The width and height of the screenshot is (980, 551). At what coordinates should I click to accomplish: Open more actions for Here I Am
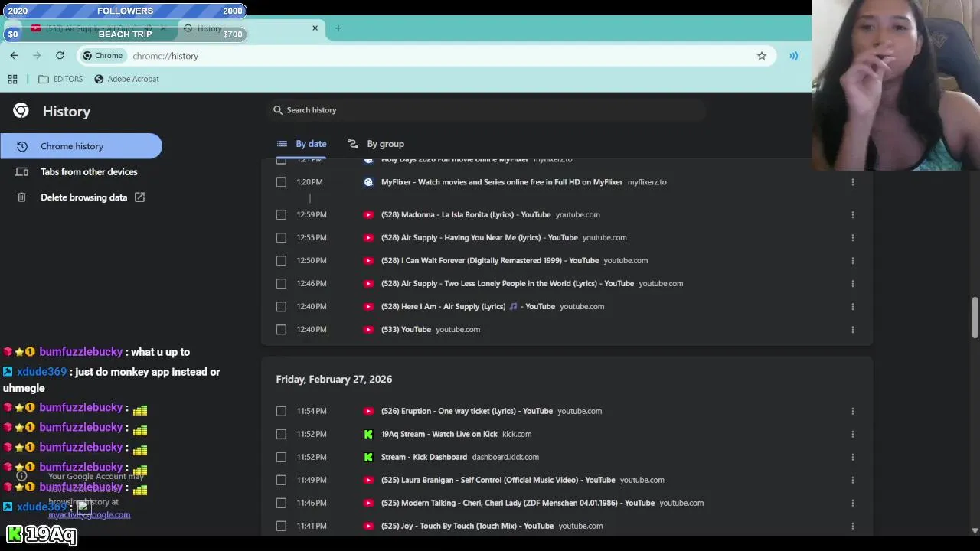(852, 307)
